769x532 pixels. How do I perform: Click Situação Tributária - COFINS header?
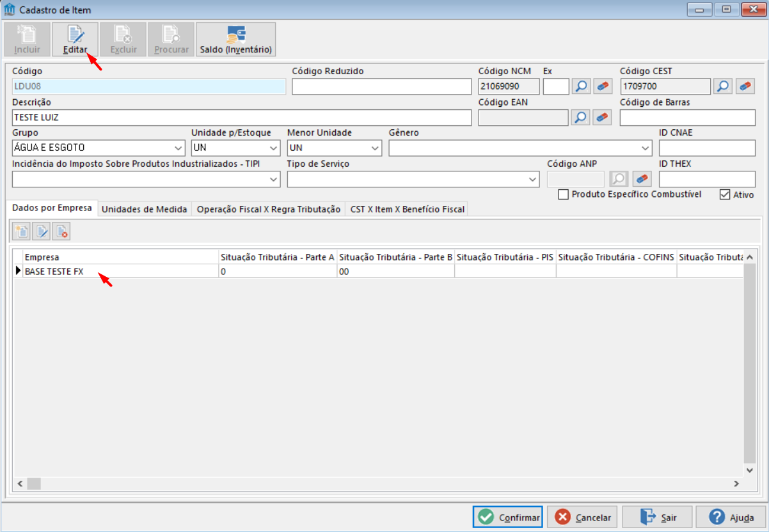[x=617, y=257]
